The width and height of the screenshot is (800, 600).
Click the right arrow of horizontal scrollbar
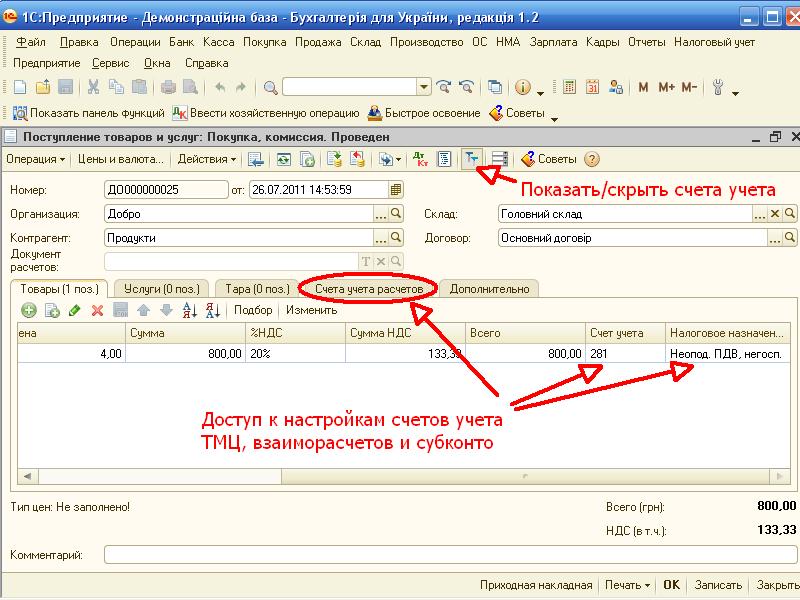pos(779,476)
